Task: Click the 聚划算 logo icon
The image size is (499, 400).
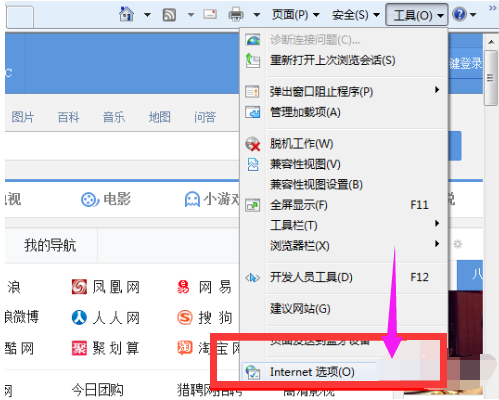Action: tap(79, 349)
